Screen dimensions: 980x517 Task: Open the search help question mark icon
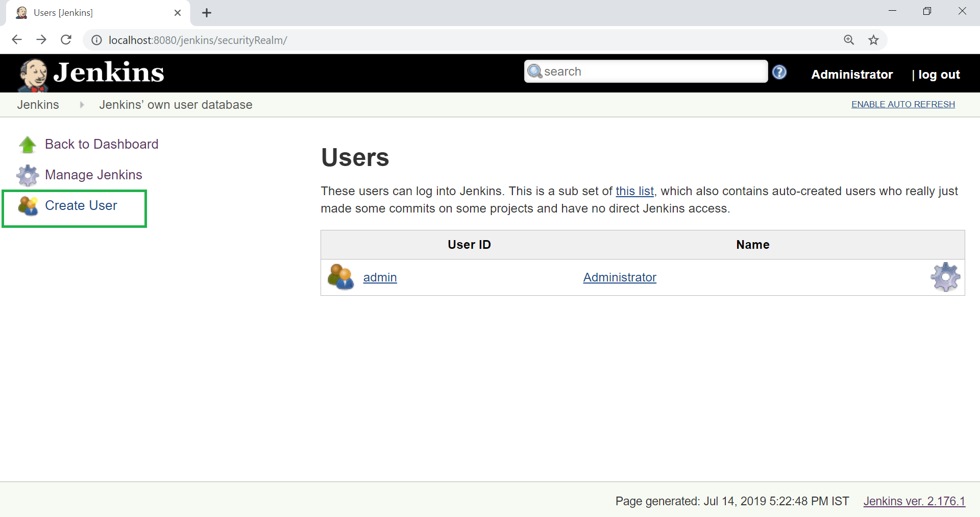coord(779,72)
